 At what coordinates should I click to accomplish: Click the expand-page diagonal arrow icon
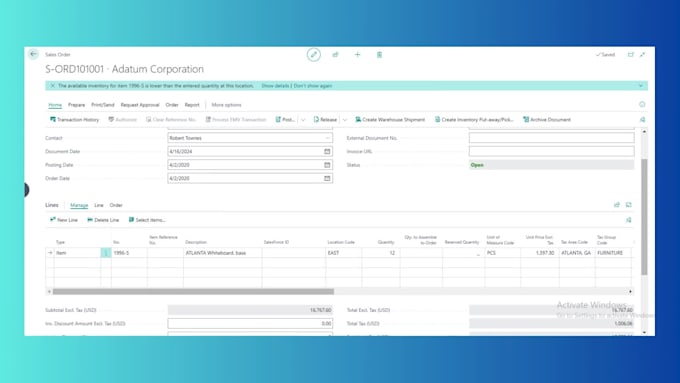pyautogui.click(x=642, y=55)
